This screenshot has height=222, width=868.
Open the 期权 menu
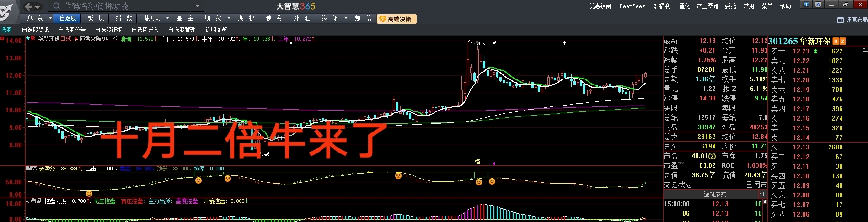(x=246, y=18)
